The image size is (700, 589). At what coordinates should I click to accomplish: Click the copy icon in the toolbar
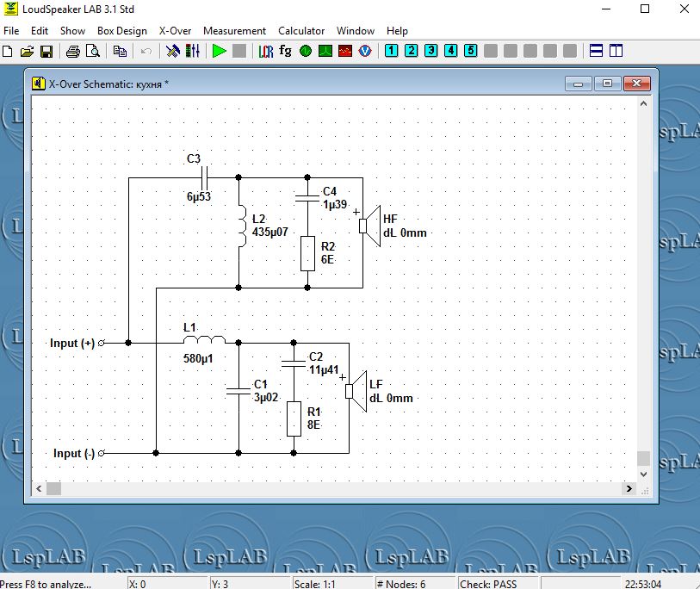[x=120, y=51]
